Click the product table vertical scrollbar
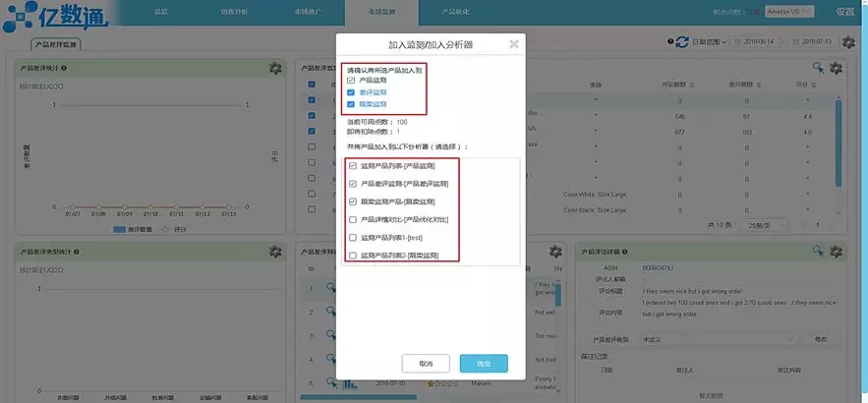868x403 pixels. (839, 144)
